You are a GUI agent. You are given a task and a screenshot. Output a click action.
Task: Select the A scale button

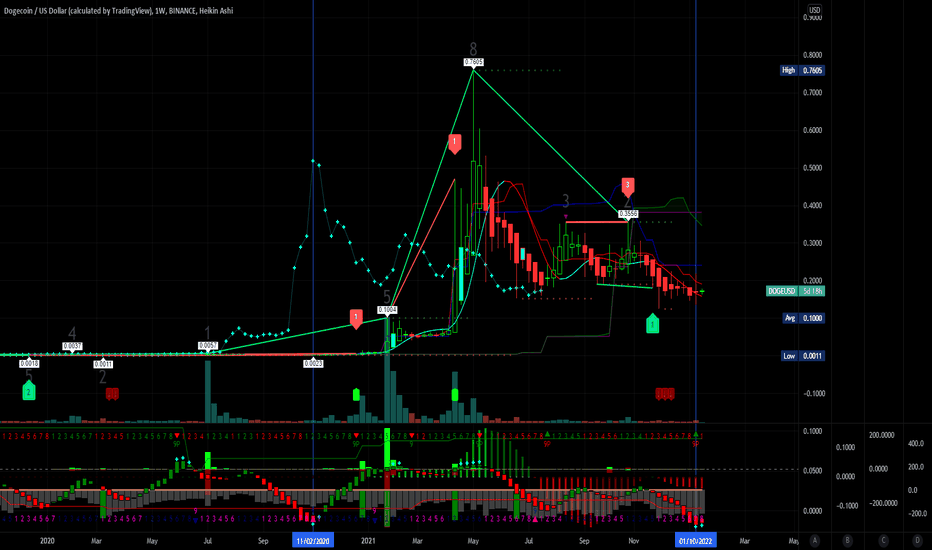pos(814,540)
